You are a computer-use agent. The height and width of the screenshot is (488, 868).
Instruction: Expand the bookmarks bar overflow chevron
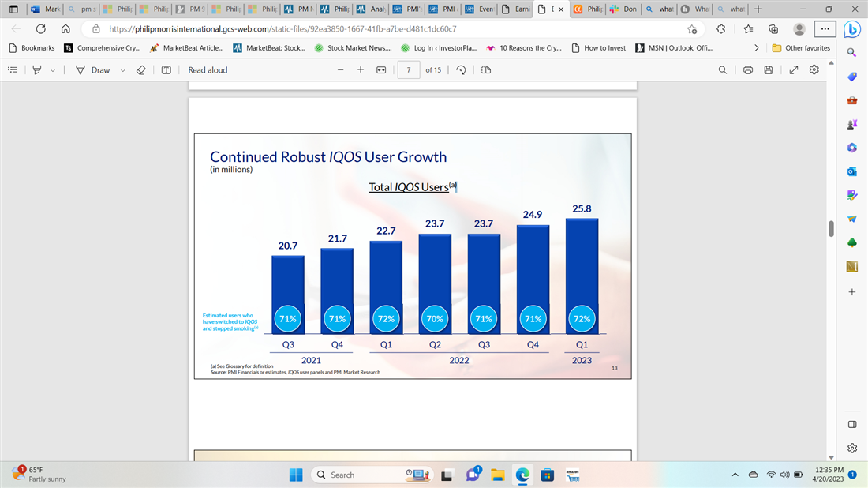tap(758, 47)
